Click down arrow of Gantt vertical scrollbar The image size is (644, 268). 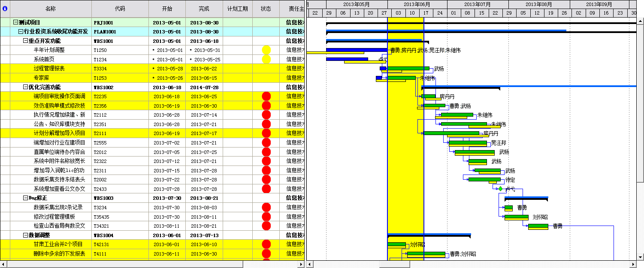point(640,257)
